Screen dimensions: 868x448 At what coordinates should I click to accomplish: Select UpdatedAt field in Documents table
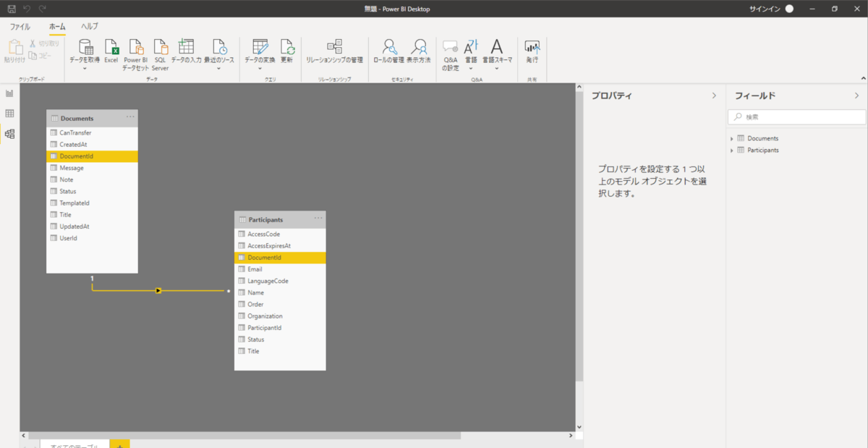click(92, 226)
